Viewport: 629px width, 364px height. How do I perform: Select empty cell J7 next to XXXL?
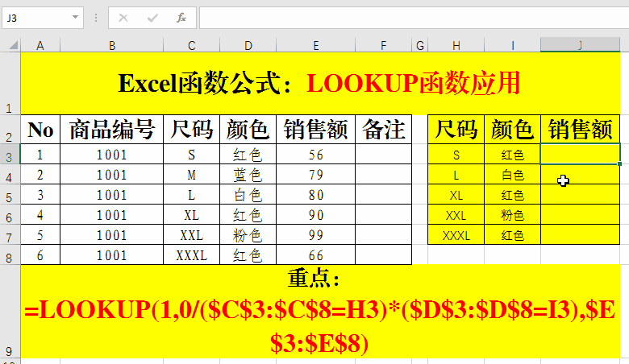click(580, 234)
